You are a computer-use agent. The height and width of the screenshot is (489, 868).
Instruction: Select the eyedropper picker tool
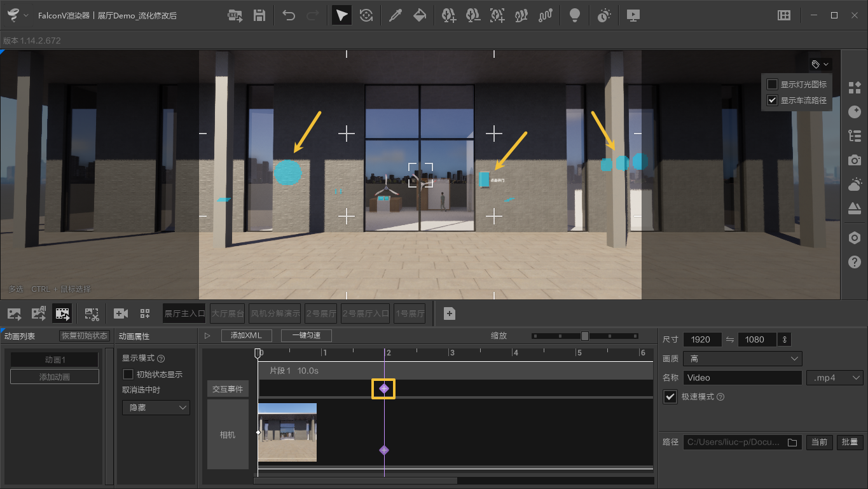(396, 15)
